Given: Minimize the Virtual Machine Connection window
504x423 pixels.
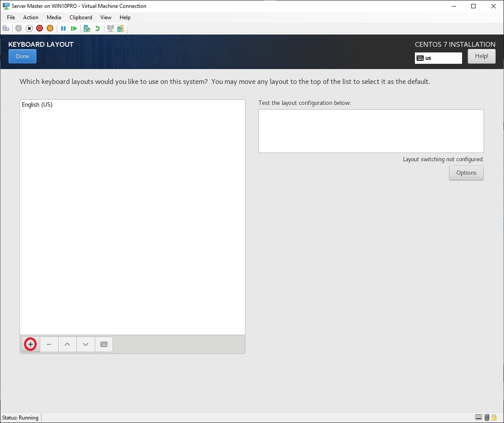Looking at the screenshot, I should click(454, 6).
